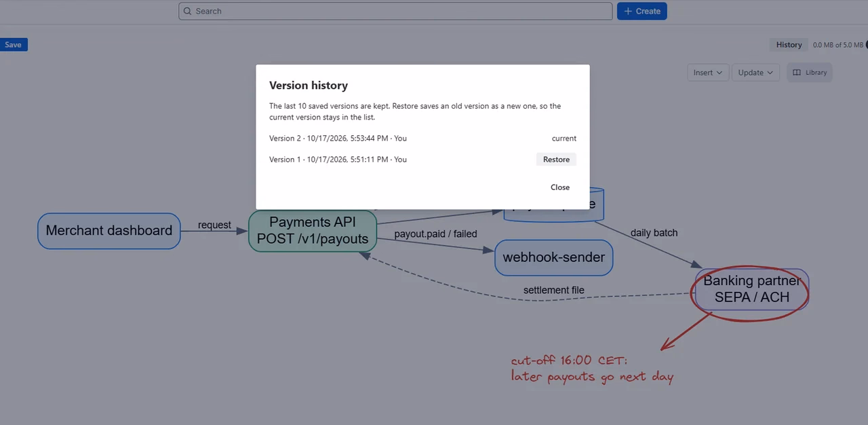
Task: Expand the Insert dropdown
Action: [708, 73]
